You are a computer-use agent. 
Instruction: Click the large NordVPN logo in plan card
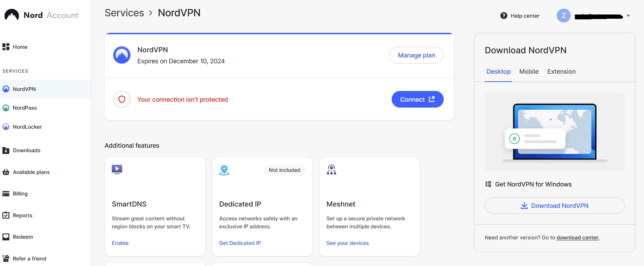click(x=122, y=55)
